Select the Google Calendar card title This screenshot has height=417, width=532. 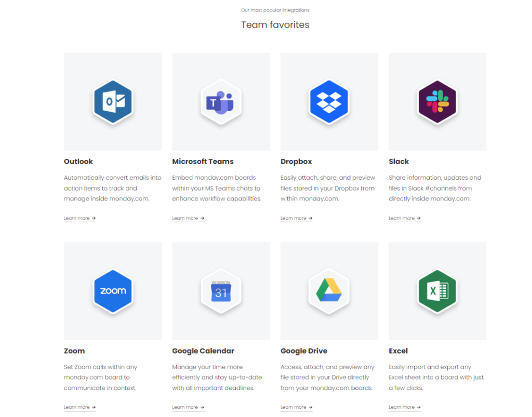coord(203,351)
